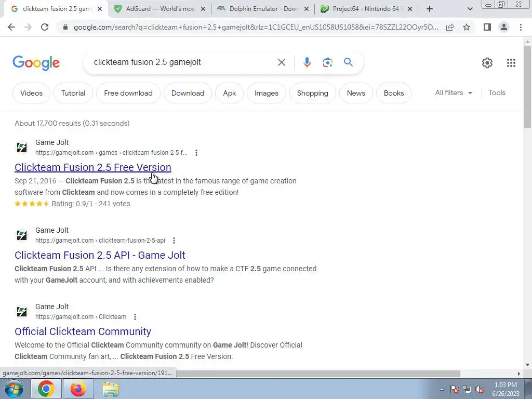This screenshot has width=532, height=399.
Task: Click the gamejolt.com › Clickteam breadcrumb
Action: tap(81, 317)
